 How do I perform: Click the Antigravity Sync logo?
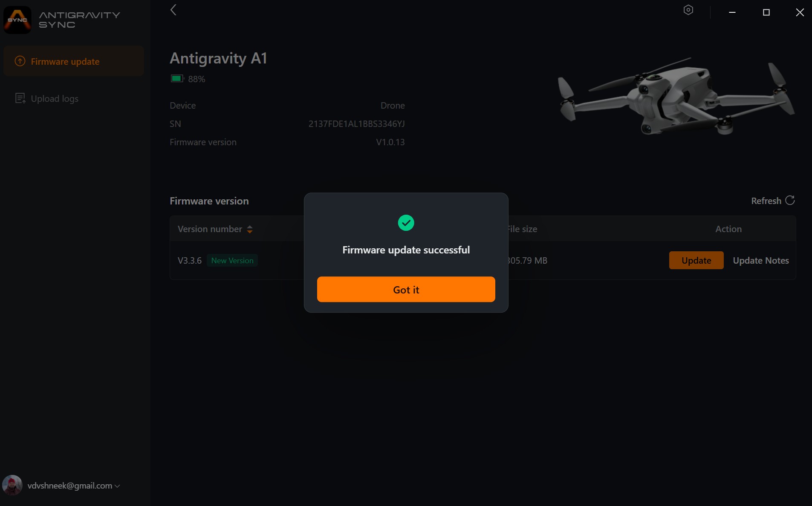coord(17,20)
